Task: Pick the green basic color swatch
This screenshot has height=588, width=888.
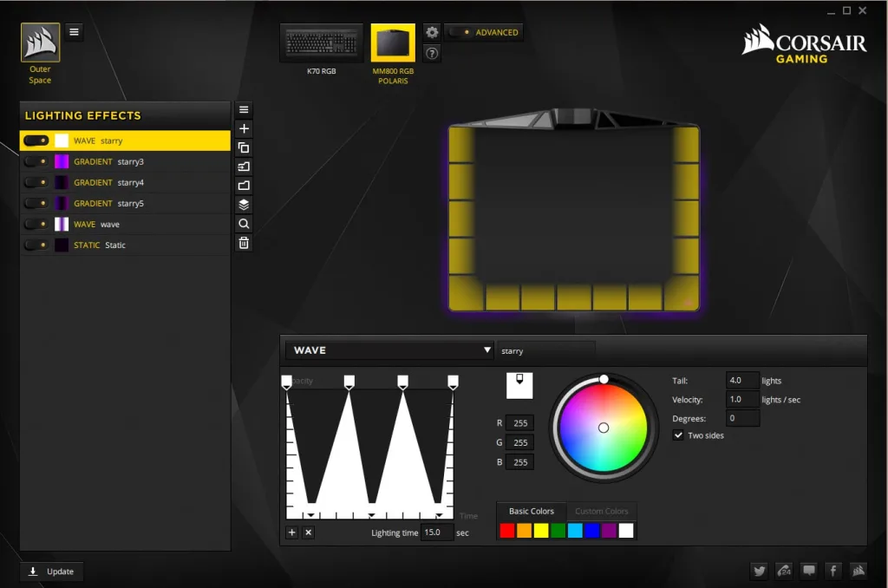Action: pyautogui.click(x=558, y=530)
